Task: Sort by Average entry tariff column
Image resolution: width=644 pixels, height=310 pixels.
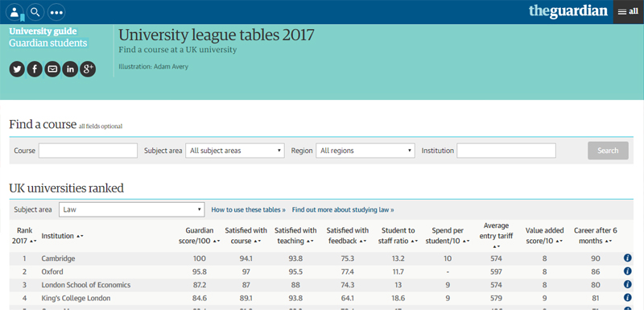Action: tap(496, 236)
